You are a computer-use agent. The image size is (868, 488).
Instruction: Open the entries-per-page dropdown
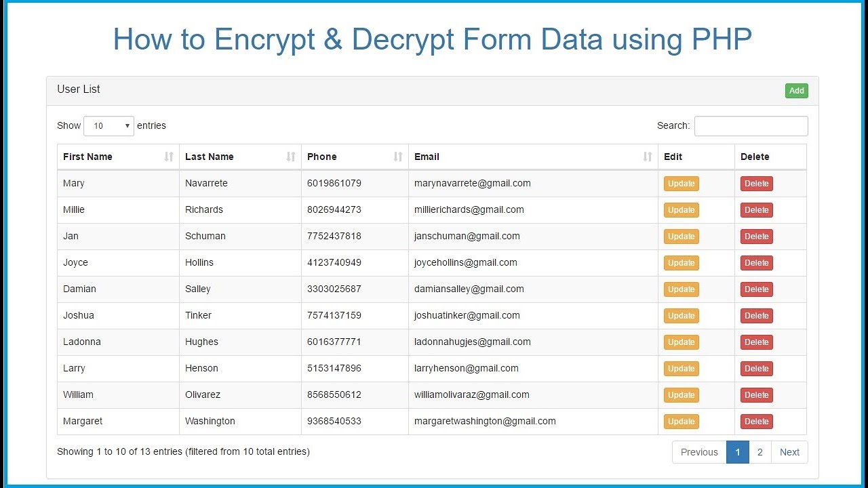[108, 126]
